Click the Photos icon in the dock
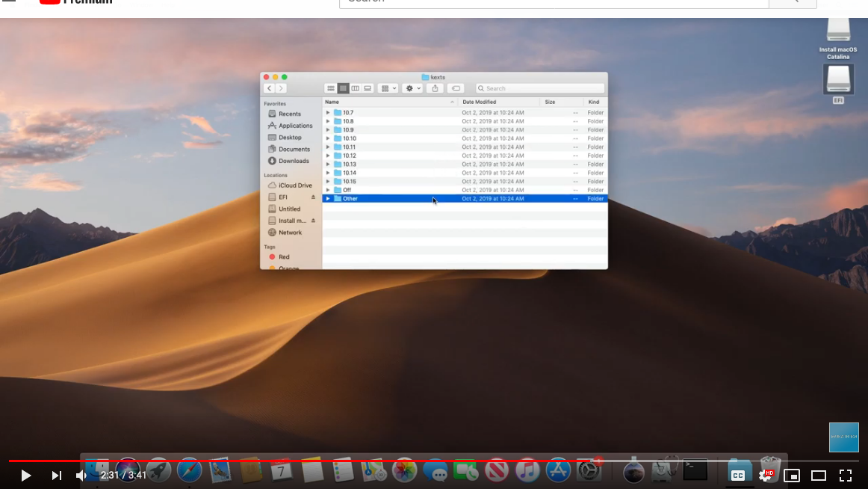The width and height of the screenshot is (868, 489). click(x=404, y=471)
